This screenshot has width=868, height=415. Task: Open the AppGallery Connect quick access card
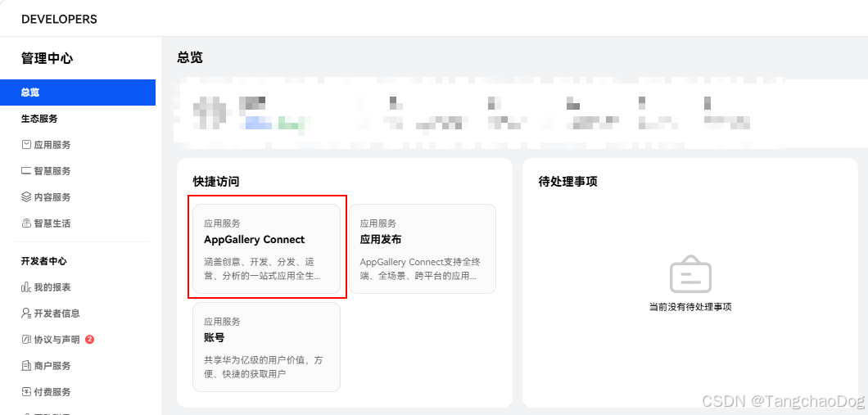(266, 249)
